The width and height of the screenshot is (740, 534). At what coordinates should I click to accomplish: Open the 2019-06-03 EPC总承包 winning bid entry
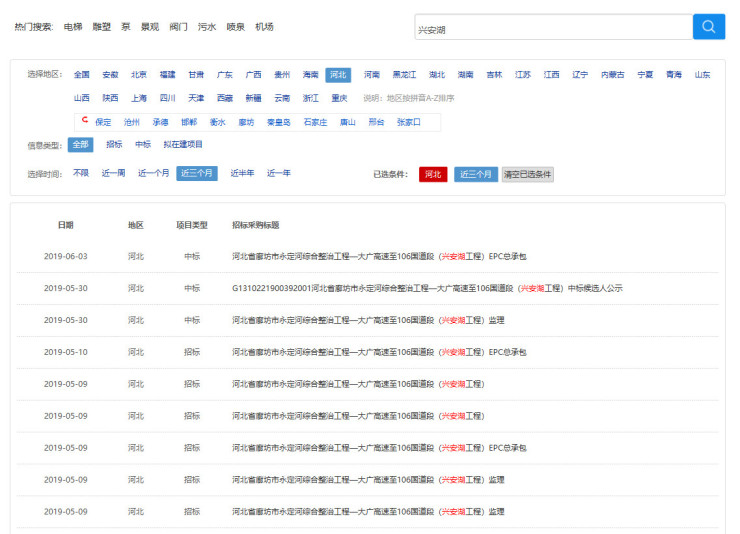379,256
